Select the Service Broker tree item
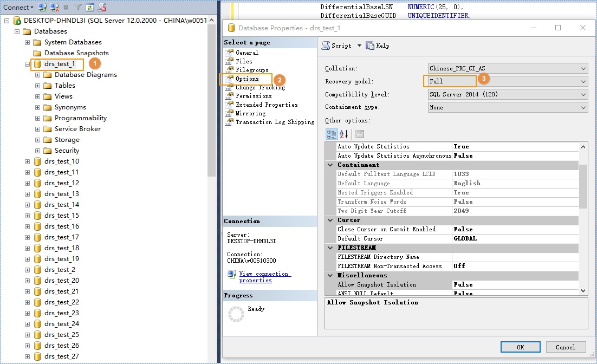 [x=77, y=129]
